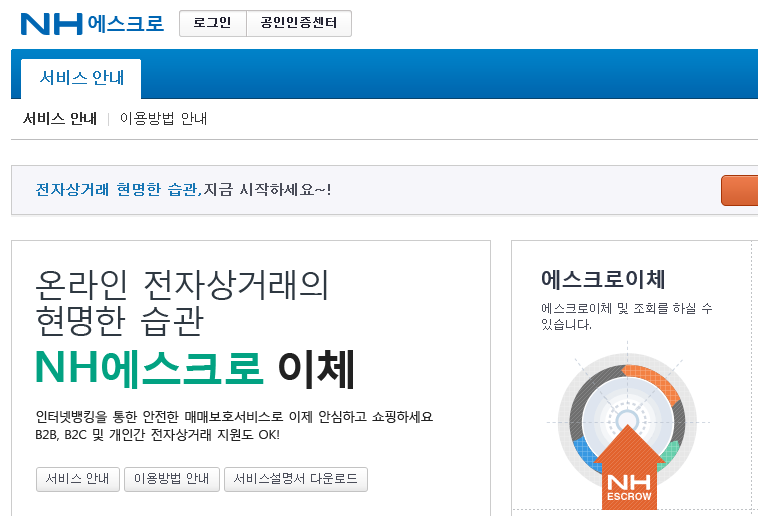758x516 pixels.
Task: Click the banner text 전자상거래 현명한 습관
Action: [x=117, y=190]
